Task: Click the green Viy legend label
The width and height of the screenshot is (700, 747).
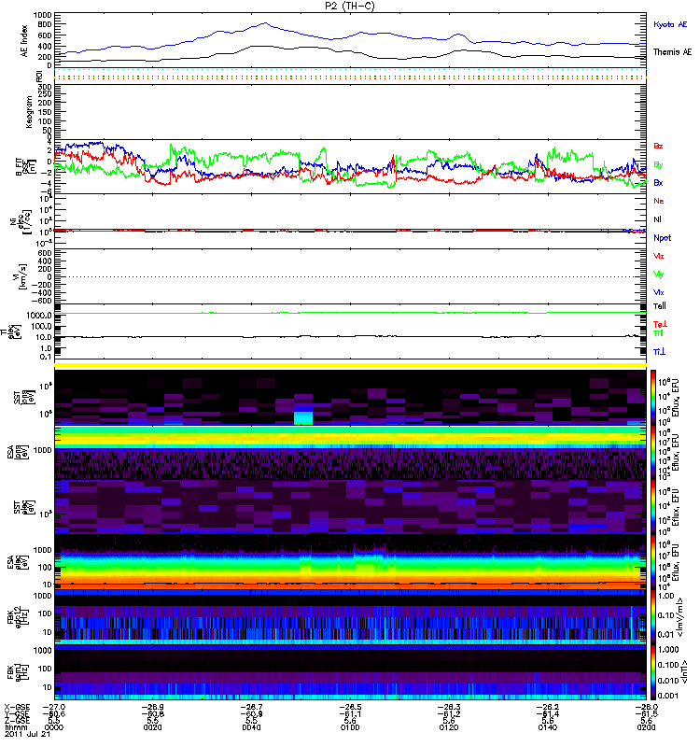Action: [659, 275]
